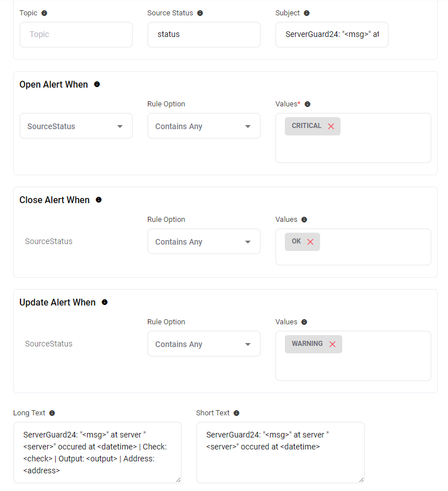Remove the OK value tag

310,242
